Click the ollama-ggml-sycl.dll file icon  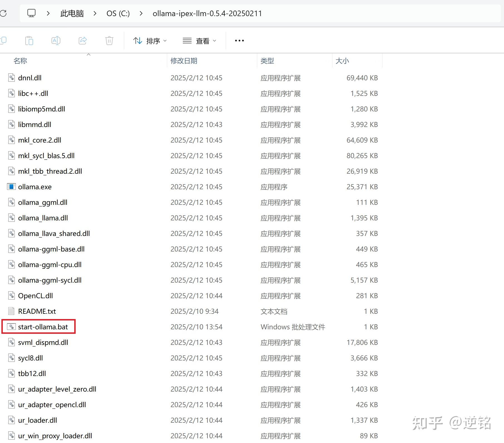[x=11, y=280]
